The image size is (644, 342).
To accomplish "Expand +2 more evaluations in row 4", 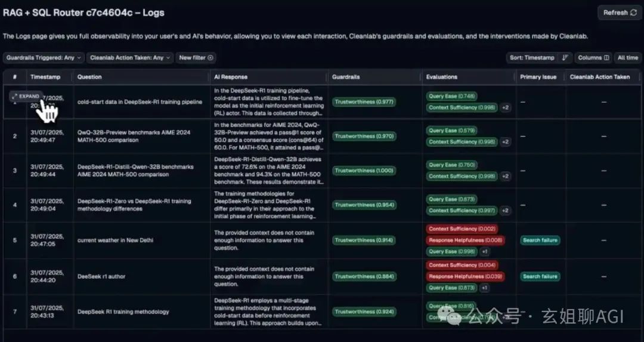I will click(506, 211).
